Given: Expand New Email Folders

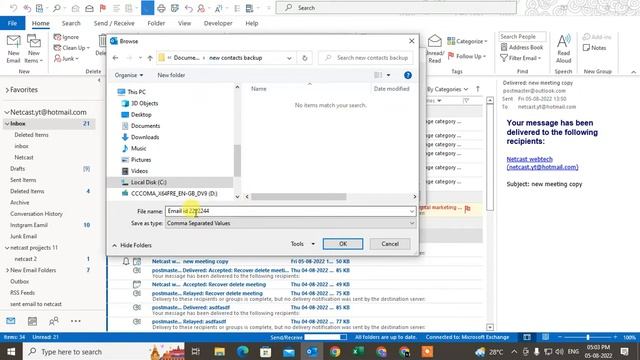Looking at the screenshot, I should click(x=7, y=270).
